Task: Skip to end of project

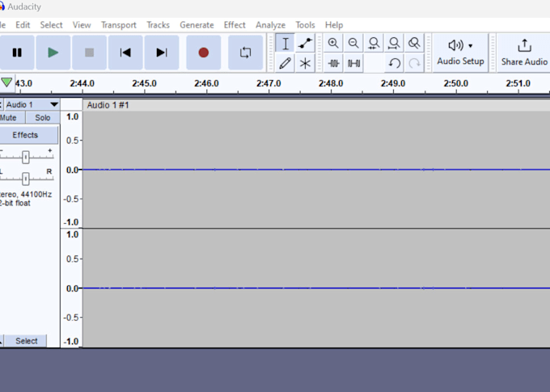Action: [161, 53]
